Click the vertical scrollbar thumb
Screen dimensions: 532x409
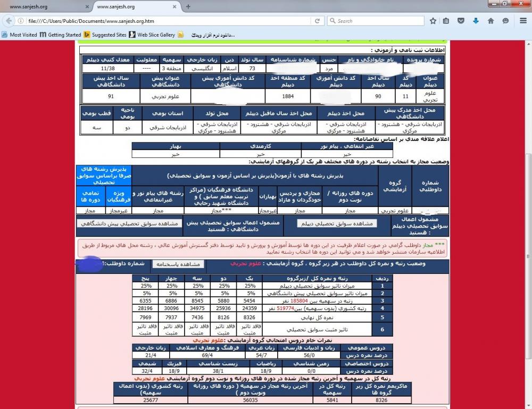click(x=529, y=256)
